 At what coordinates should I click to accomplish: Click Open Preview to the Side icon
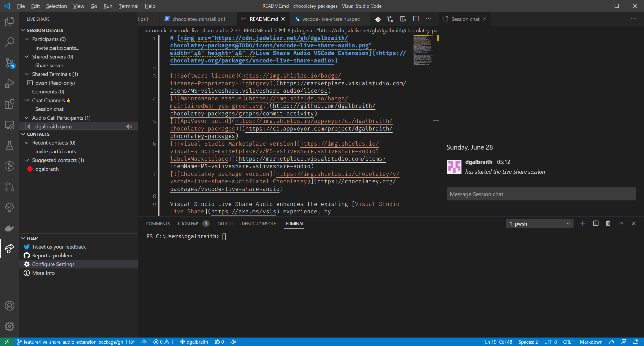(x=403, y=19)
